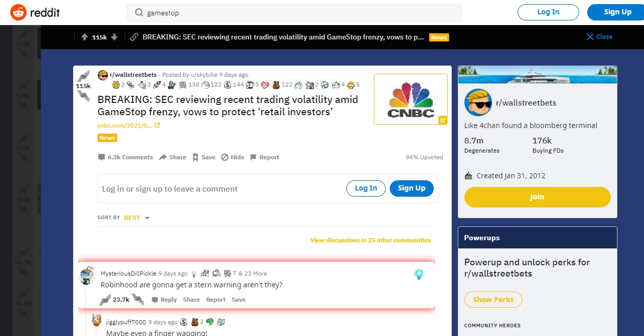
Task: Click the News flair tag under the post
Action: coord(107,138)
